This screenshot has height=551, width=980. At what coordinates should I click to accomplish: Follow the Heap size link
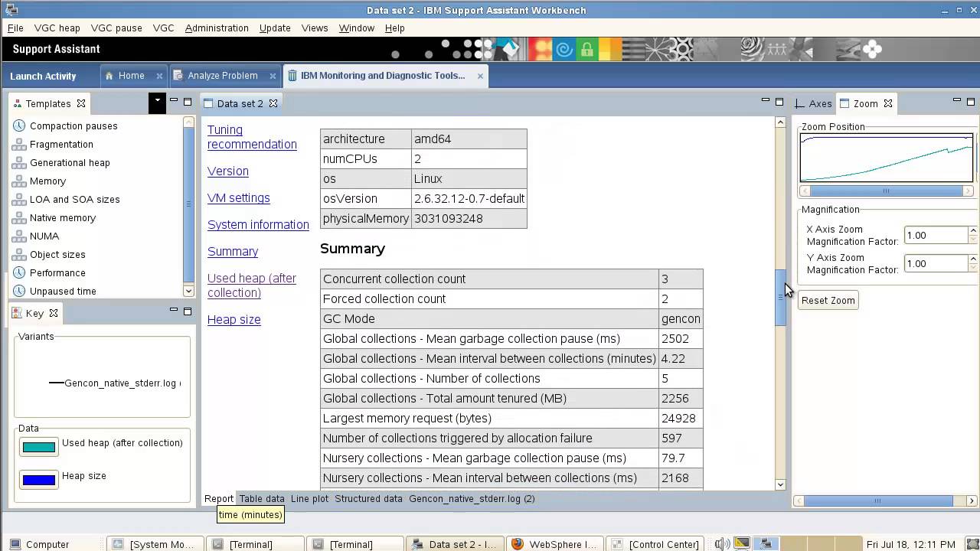click(x=234, y=320)
